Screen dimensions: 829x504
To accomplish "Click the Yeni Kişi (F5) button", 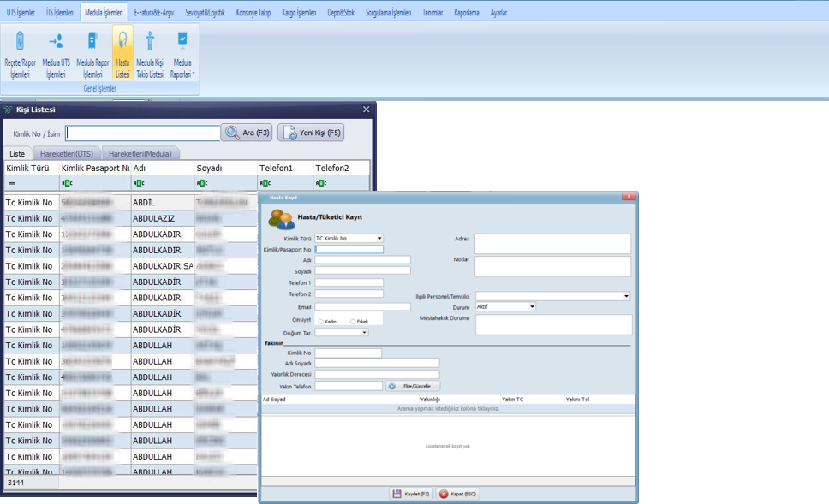I will (311, 133).
